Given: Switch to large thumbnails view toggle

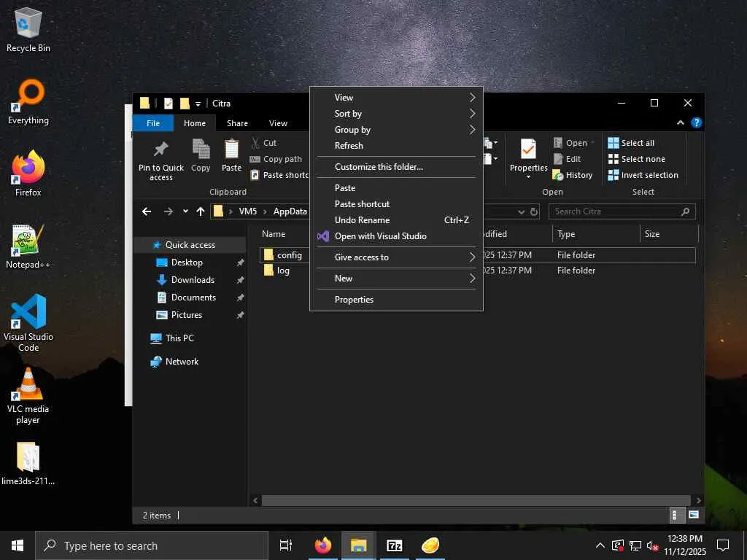Looking at the screenshot, I should point(693,515).
